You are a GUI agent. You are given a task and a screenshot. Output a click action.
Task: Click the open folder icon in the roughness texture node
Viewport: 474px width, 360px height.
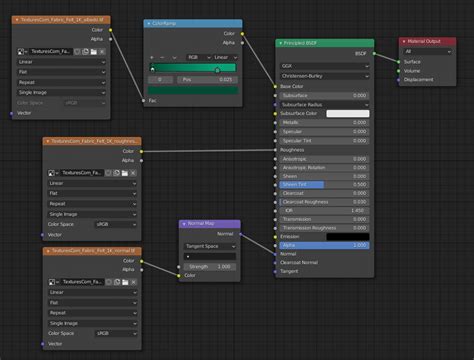click(125, 173)
